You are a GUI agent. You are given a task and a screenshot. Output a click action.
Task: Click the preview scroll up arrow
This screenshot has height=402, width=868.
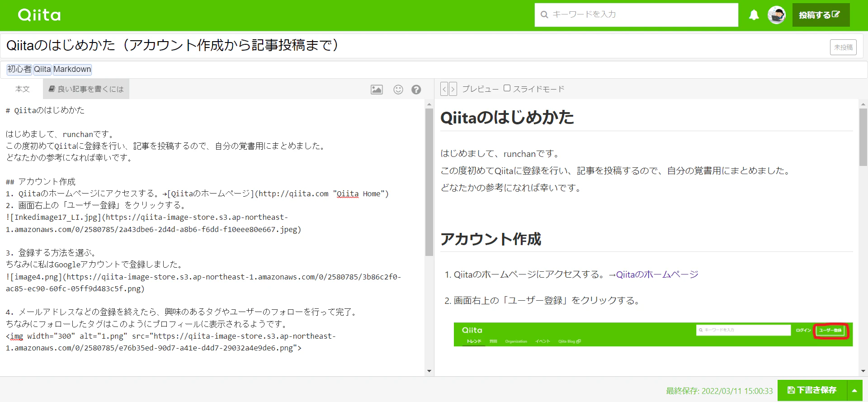click(x=863, y=104)
